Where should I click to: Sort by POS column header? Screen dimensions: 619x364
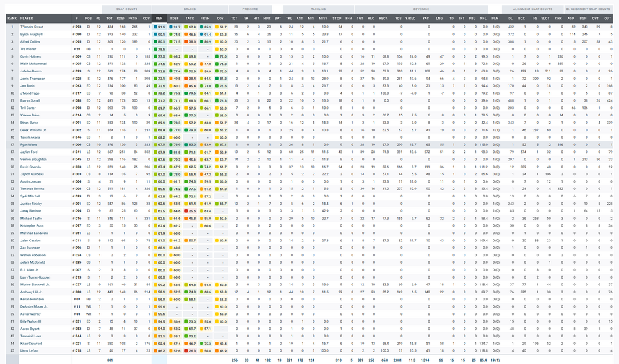[x=89, y=19]
